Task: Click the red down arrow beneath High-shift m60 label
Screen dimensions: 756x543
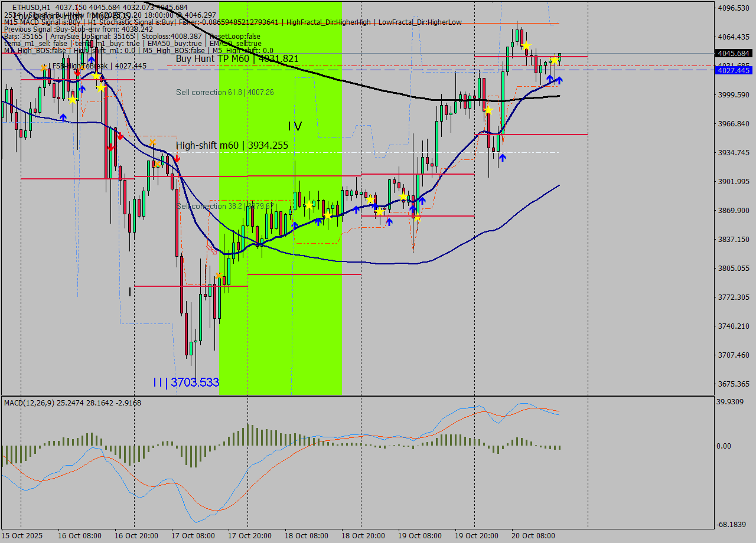Action: pyautogui.click(x=177, y=158)
